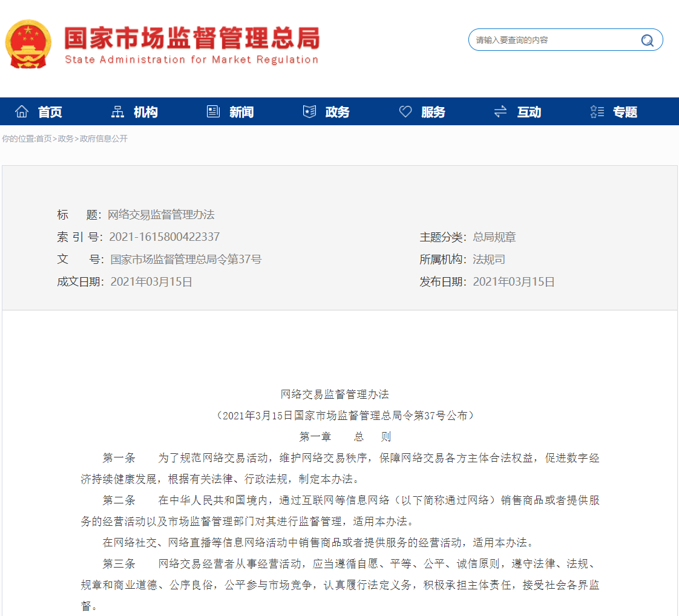Click the home icon beside 首页
Screen dimensions: 679x616
coord(22,112)
